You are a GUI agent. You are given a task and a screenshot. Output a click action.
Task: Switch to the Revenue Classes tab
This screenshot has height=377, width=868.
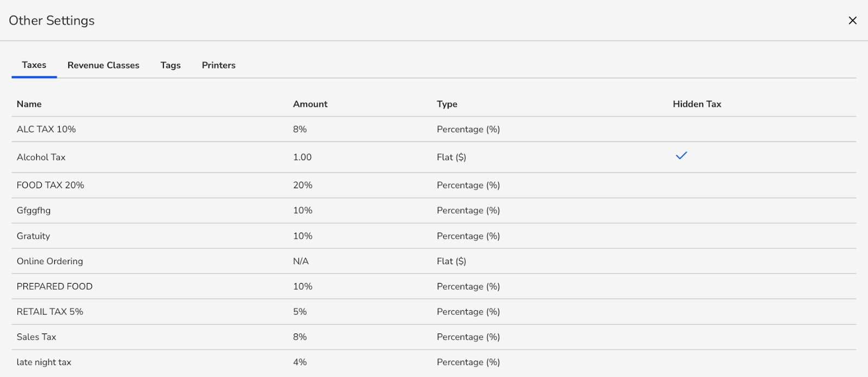coord(103,65)
